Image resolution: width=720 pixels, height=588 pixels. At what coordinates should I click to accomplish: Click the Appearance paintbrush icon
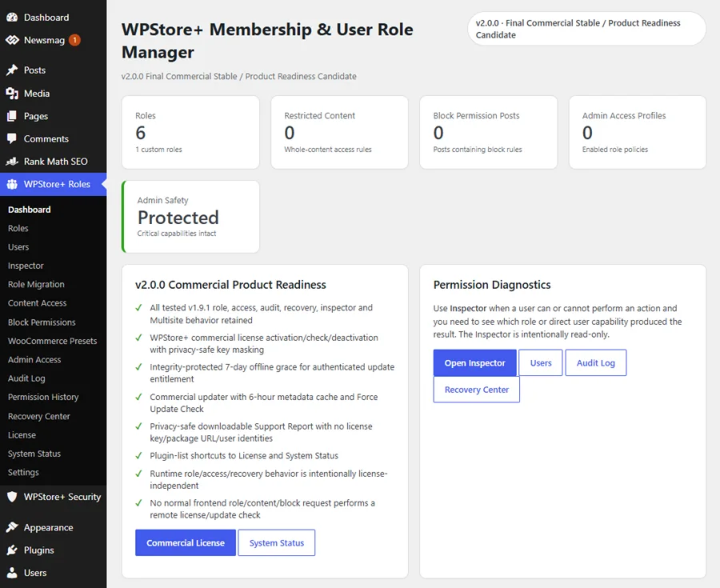click(x=12, y=527)
